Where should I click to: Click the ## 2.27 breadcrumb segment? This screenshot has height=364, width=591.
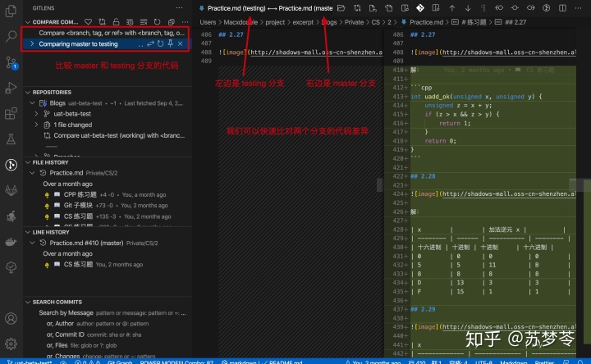point(515,22)
